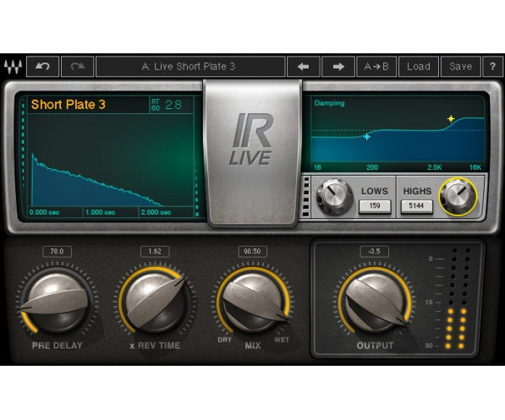Screen dimensions: 505x420
Task: Click the LOWS label
Action: point(375,191)
